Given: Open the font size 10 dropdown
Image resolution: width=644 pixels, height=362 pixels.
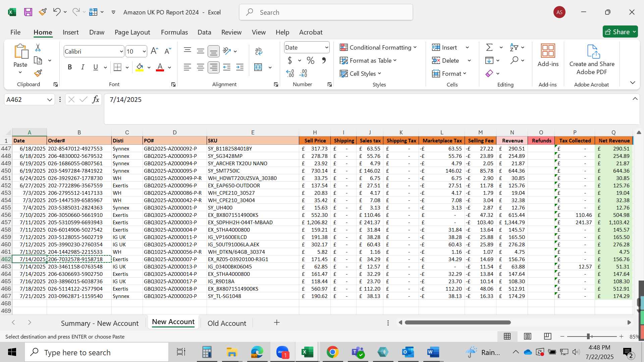Looking at the screenshot, I should pyautogui.click(x=144, y=51).
